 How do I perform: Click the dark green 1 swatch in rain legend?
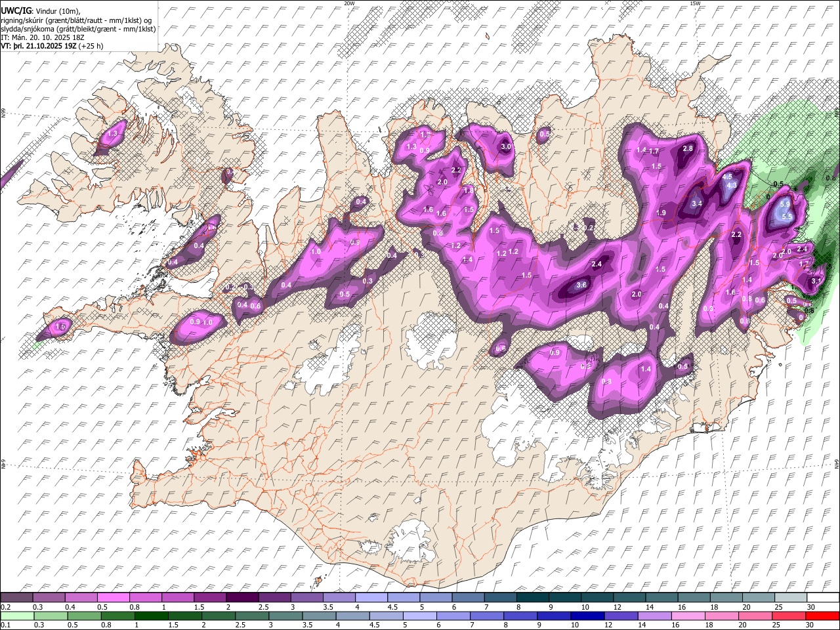click(151, 616)
